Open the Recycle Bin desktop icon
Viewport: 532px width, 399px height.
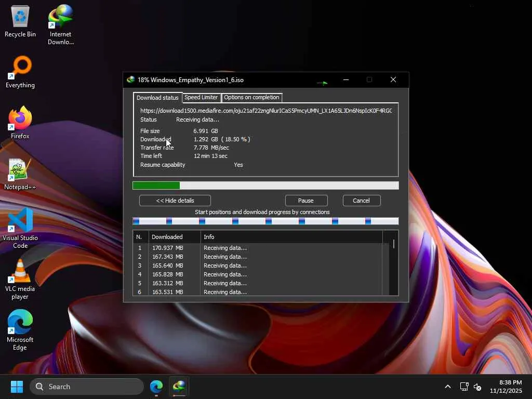click(20, 21)
